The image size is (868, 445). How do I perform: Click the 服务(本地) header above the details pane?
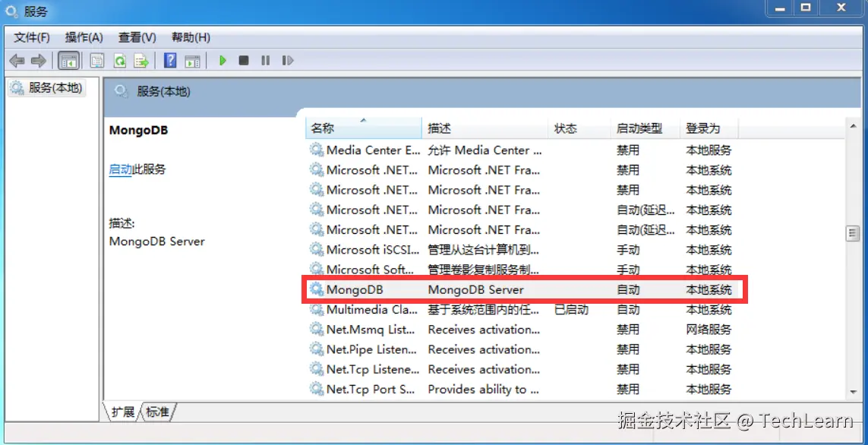click(x=163, y=92)
